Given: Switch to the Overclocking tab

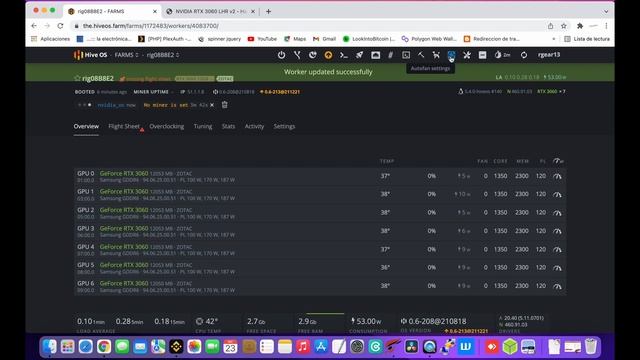Looking at the screenshot, I should point(167,127).
